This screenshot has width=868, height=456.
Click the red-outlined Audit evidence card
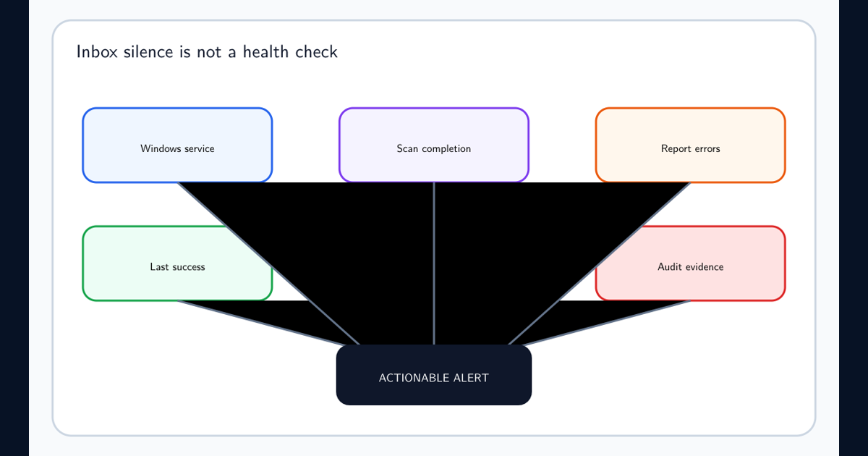click(x=691, y=263)
